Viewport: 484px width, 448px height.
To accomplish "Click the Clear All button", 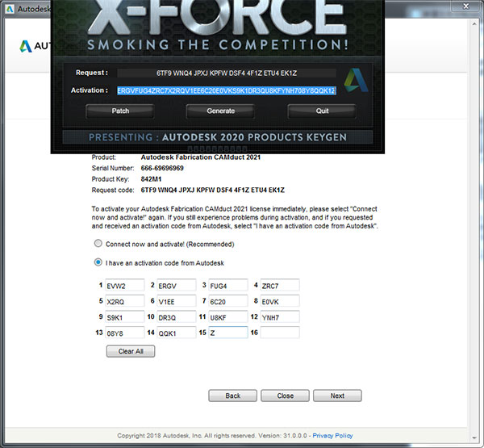I will [131, 351].
